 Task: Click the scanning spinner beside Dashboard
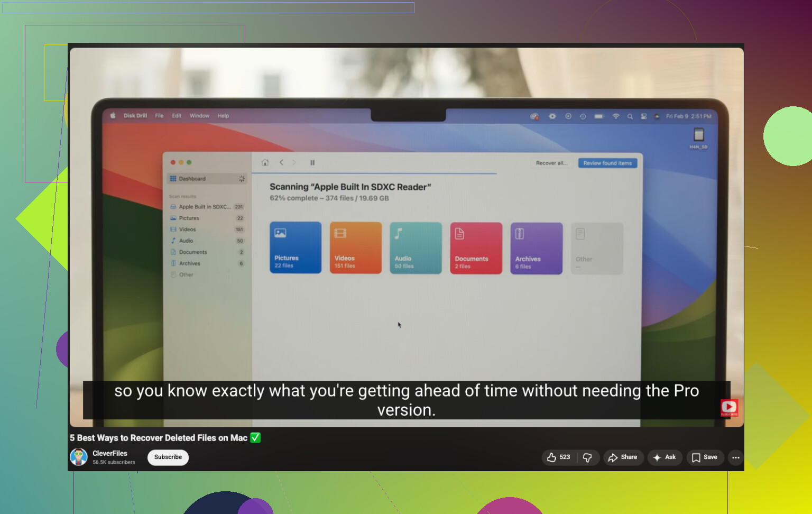(x=242, y=179)
